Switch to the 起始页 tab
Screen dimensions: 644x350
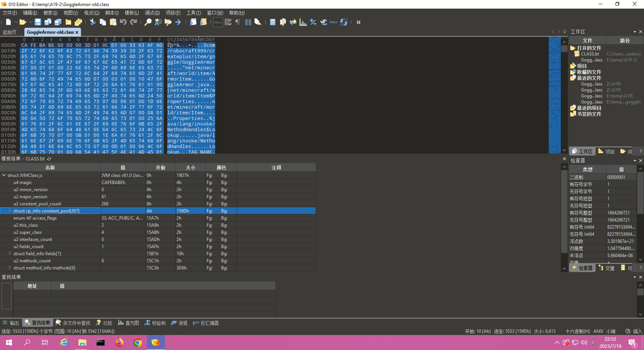click(x=10, y=32)
